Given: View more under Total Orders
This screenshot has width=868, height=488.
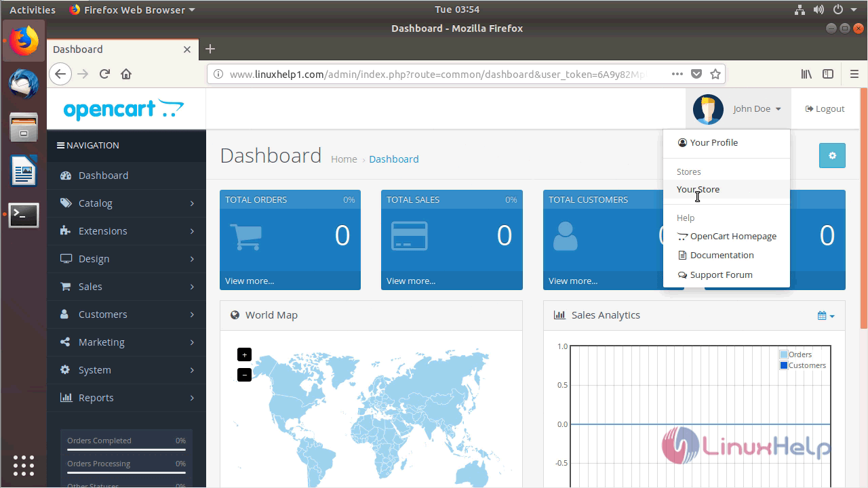Looking at the screenshot, I should coord(250,281).
